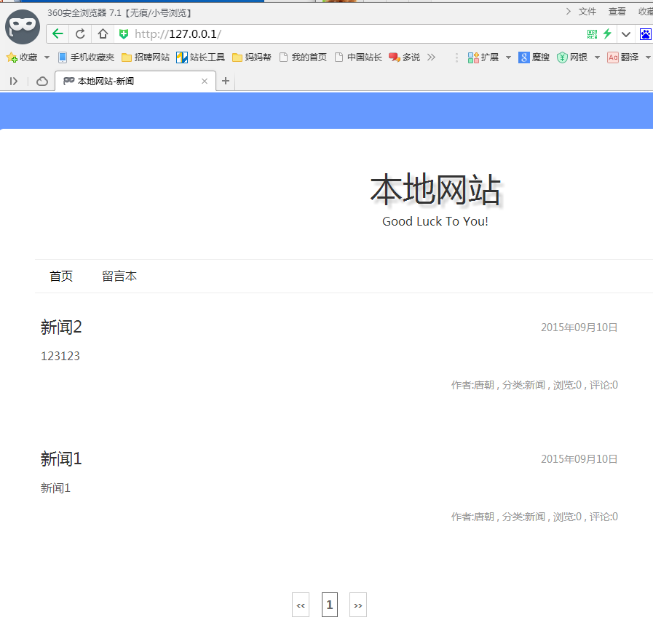Open the 文件 menu

point(587,12)
